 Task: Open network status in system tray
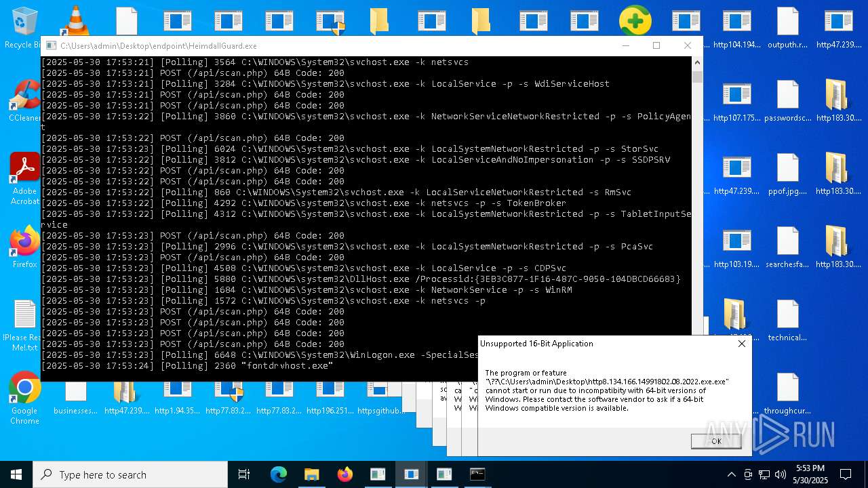tap(764, 474)
